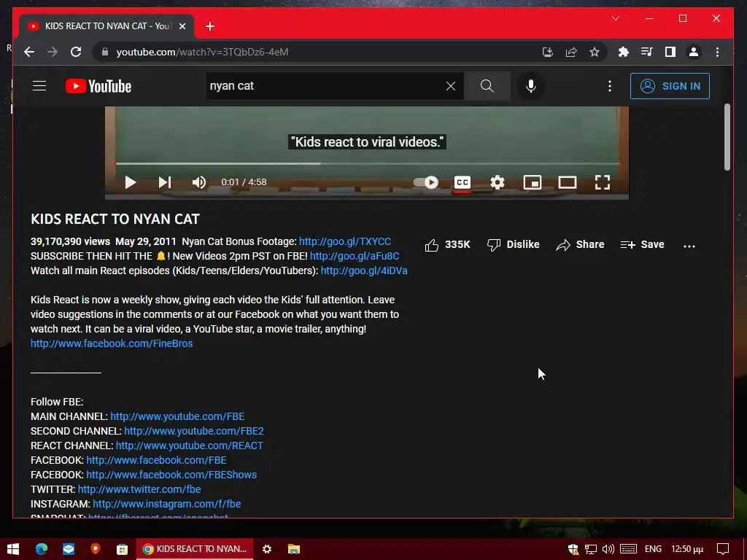Open the tab search chevron

[x=616, y=18]
